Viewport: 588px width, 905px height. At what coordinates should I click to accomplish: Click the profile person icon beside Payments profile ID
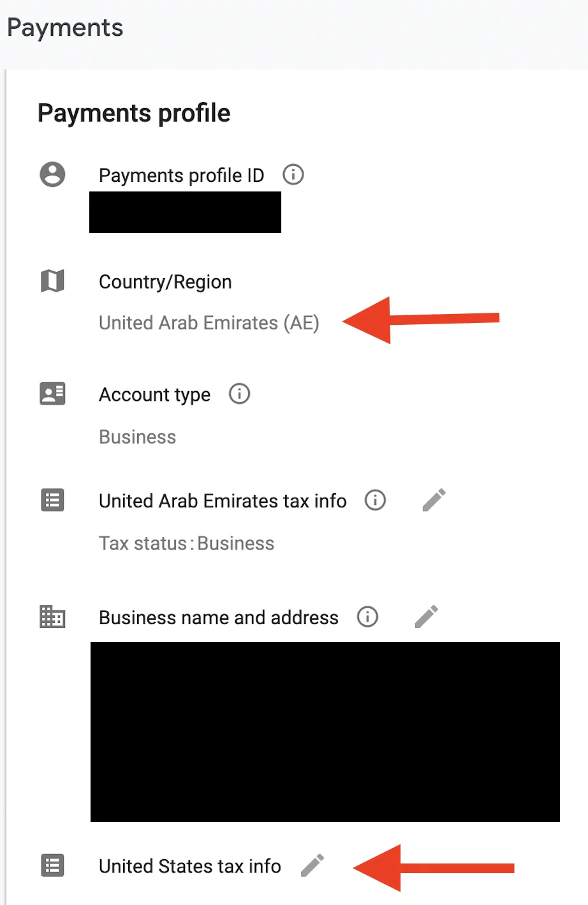point(52,174)
